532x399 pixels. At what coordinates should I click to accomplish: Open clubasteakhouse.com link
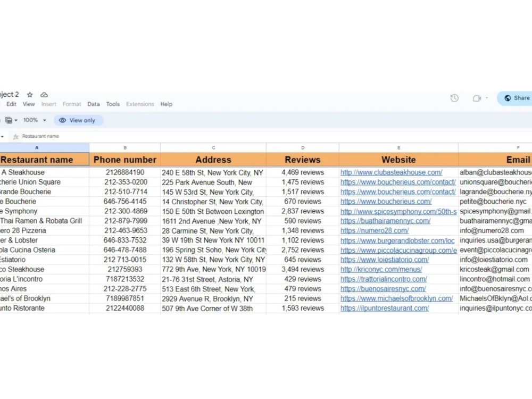coord(391,172)
